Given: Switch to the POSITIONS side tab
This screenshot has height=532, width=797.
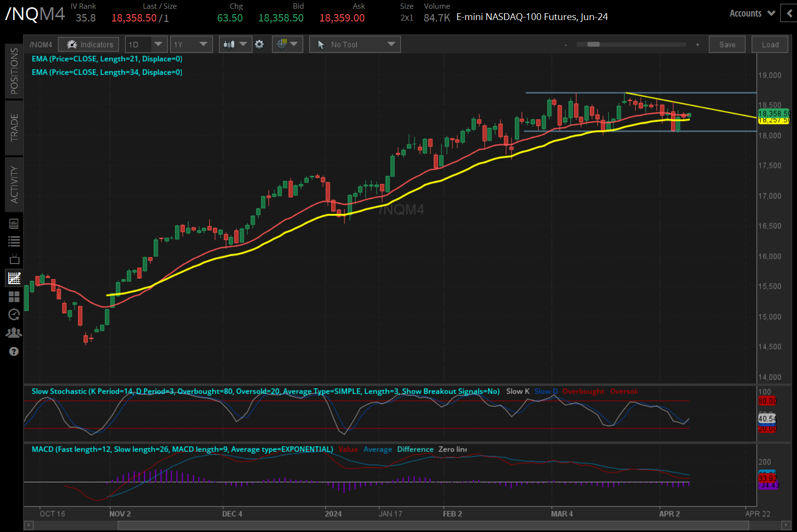Looking at the screenshot, I should 14,71.
